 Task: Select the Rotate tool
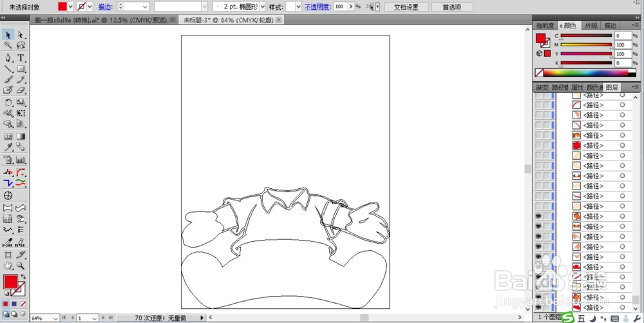point(8,103)
